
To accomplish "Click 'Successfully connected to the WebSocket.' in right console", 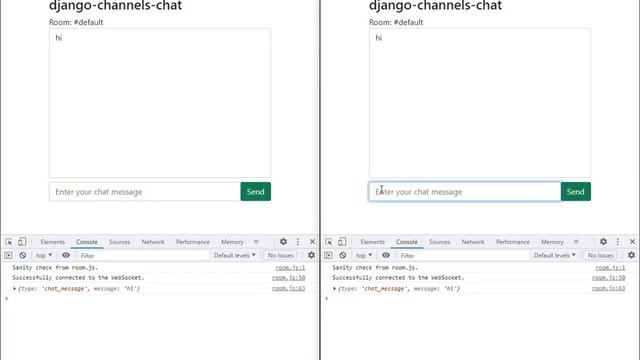I will tap(398, 278).
